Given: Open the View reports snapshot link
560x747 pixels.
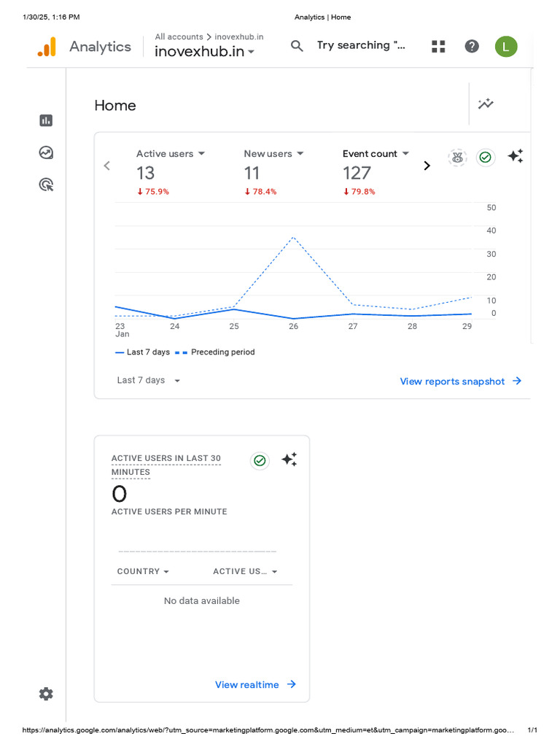Looking at the screenshot, I should pyautogui.click(x=461, y=381).
